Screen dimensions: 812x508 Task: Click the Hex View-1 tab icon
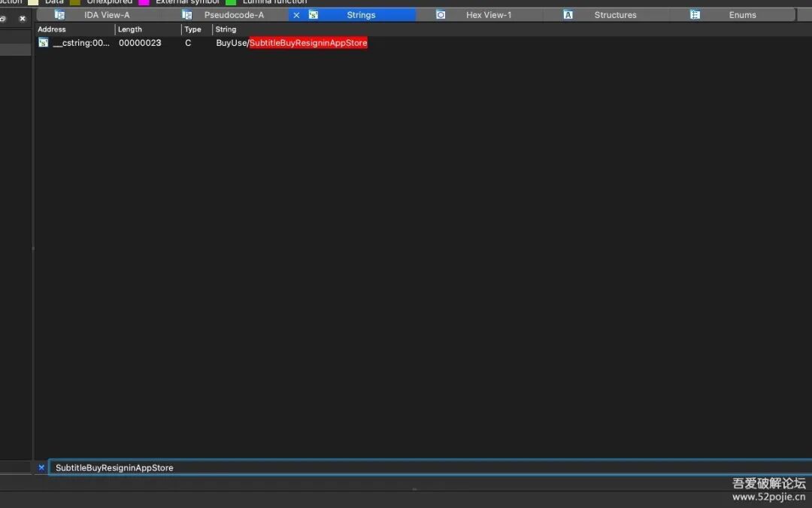(x=441, y=14)
